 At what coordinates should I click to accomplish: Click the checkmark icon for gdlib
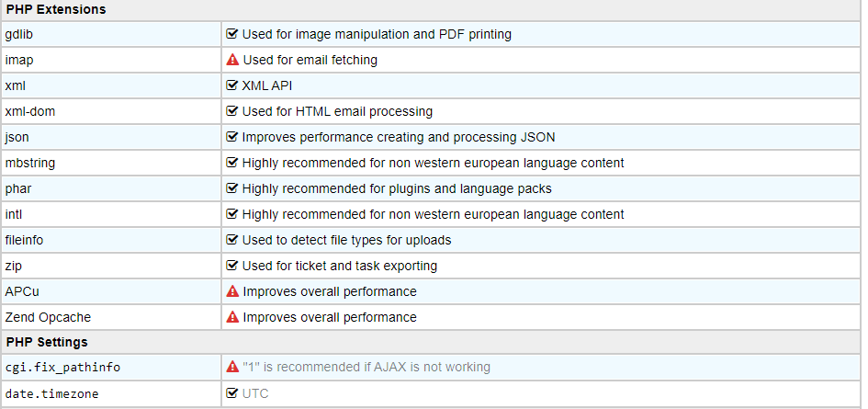pos(232,34)
